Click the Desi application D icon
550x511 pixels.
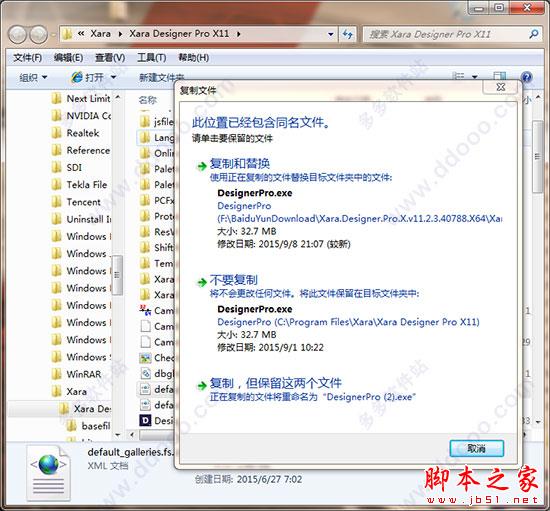coord(145,420)
